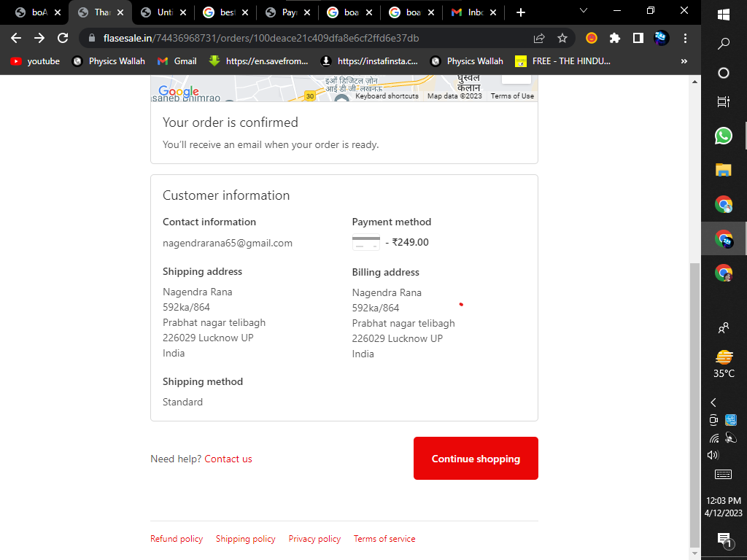The height and width of the screenshot is (560, 747).
Task: Show the hidden bookmarks overflow menu
Action: pyautogui.click(x=684, y=61)
